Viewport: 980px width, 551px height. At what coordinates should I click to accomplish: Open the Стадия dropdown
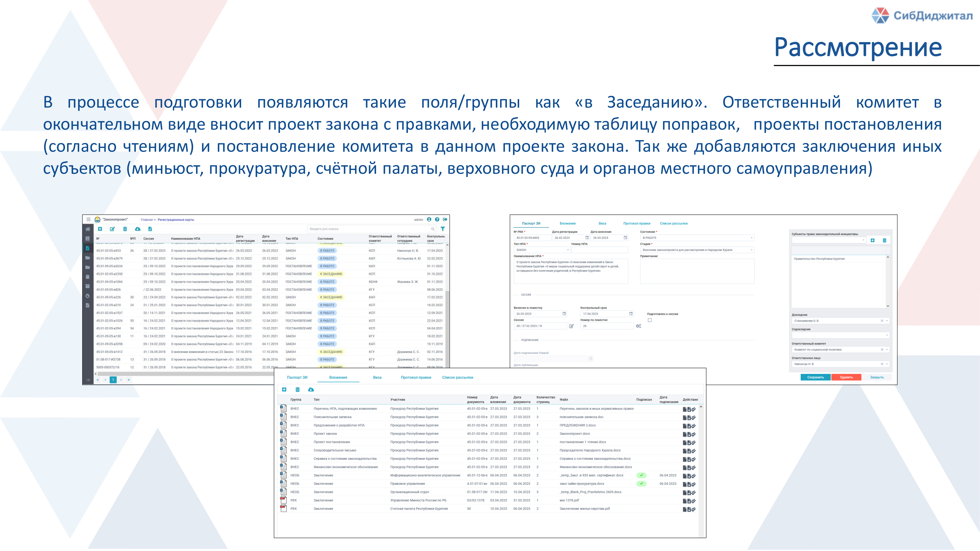[697, 250]
